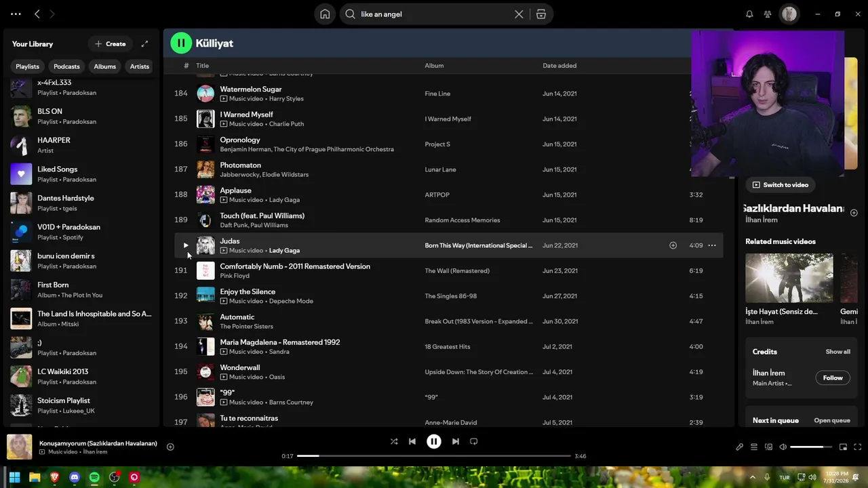Open Liked Songs playlist in library
The width and height of the screenshot is (868, 488).
click(x=81, y=174)
